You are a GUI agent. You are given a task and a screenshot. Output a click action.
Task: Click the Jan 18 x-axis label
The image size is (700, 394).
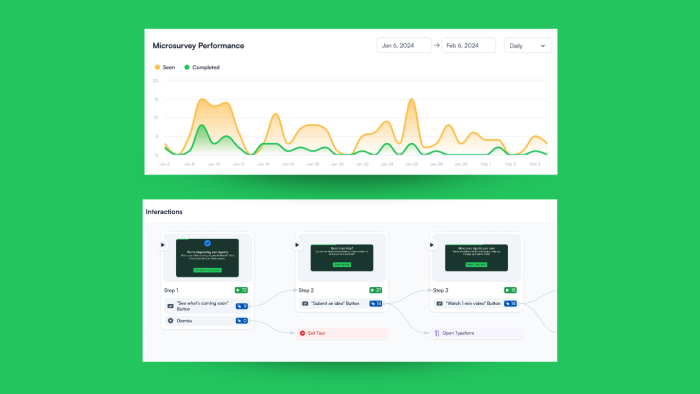coord(312,164)
